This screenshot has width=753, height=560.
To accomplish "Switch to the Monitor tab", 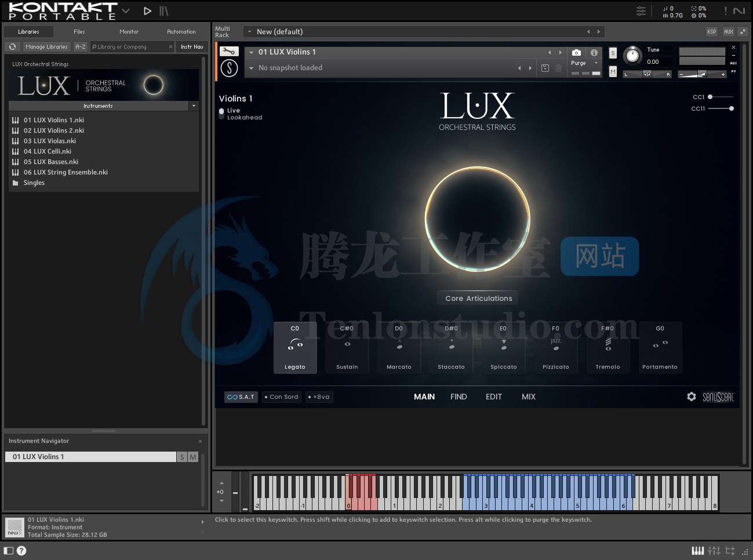I will tap(129, 32).
